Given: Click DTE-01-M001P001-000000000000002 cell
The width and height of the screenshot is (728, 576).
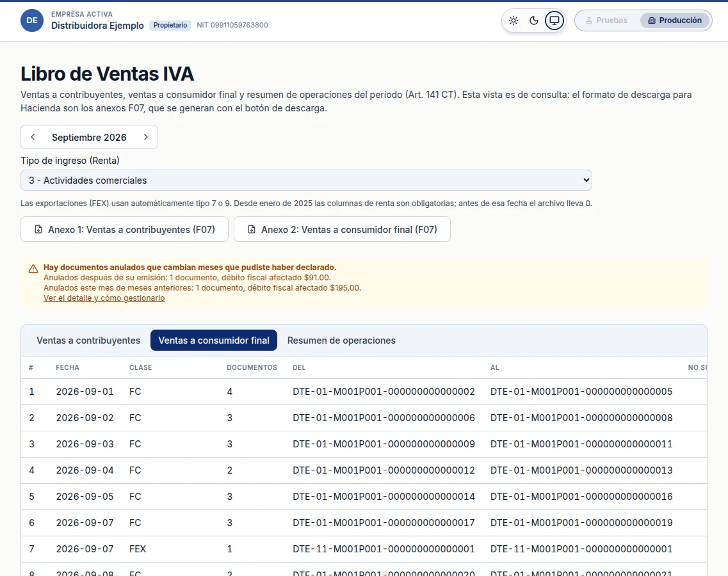Looking at the screenshot, I should coord(384,392).
